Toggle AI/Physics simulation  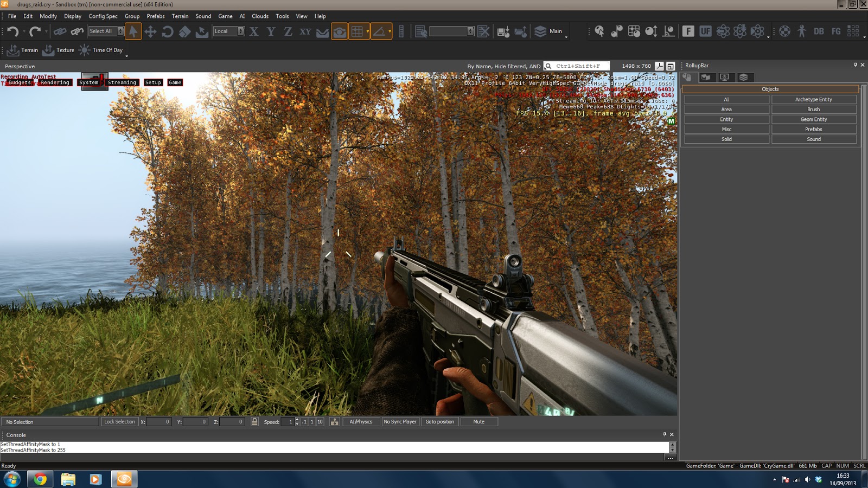tap(362, 421)
